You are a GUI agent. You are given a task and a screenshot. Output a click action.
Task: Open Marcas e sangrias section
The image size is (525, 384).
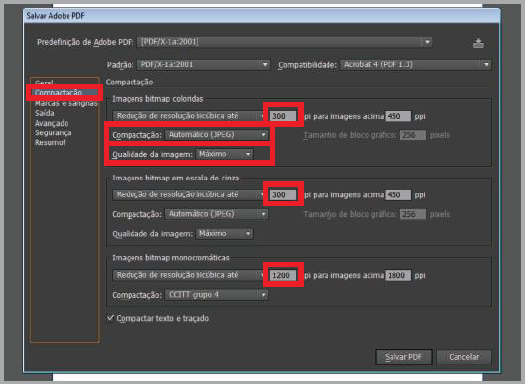(66, 103)
